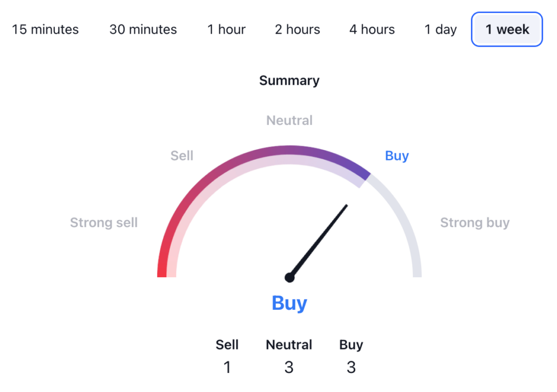
Task: Switch to the 1 day timeframe
Action: pos(441,29)
